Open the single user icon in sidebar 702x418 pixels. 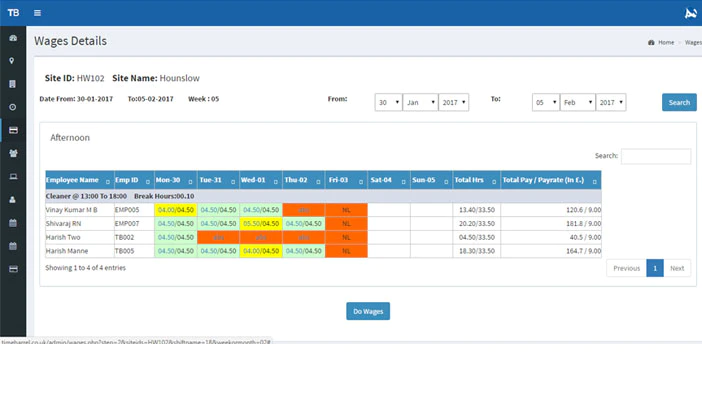pos(12,200)
